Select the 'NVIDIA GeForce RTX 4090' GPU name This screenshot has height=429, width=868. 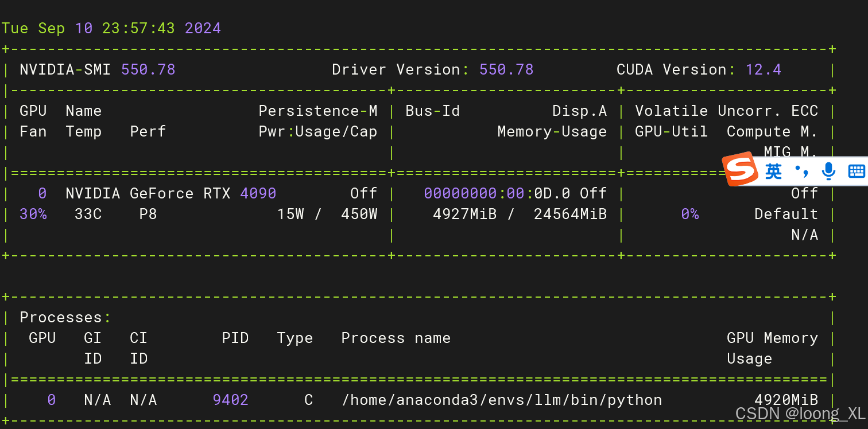(x=171, y=193)
